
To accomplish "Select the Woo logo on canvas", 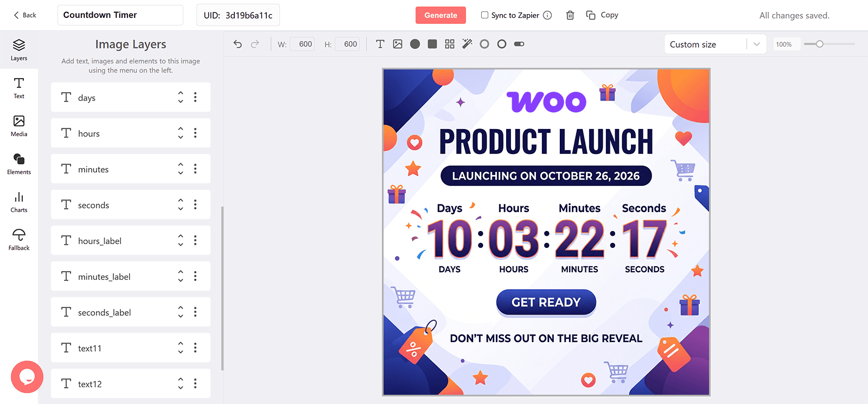I will coord(546,101).
